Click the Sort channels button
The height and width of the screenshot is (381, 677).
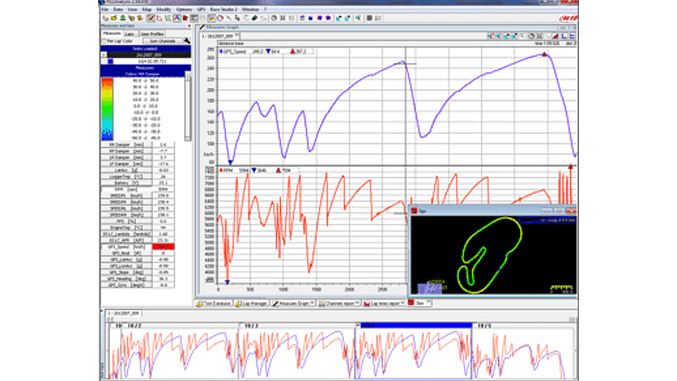(162, 41)
